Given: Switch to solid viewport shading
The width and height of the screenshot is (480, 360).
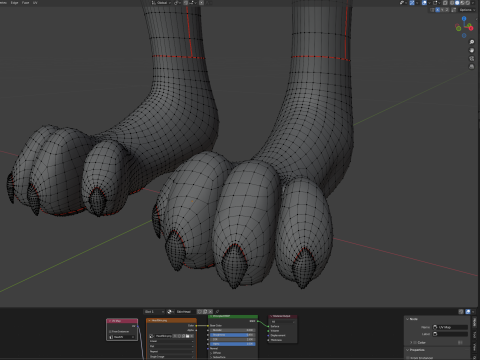Looking at the screenshot, I should coord(457,3).
